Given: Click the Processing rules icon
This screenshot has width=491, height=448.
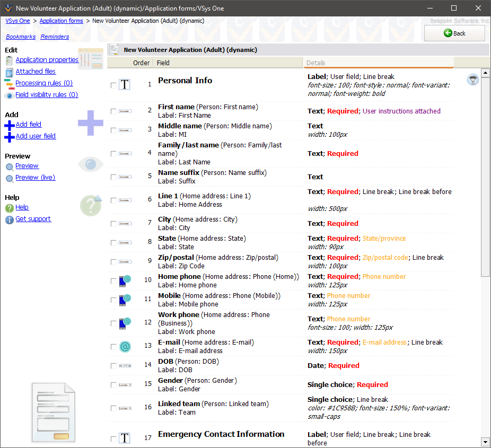Looking at the screenshot, I should click(x=9, y=84).
